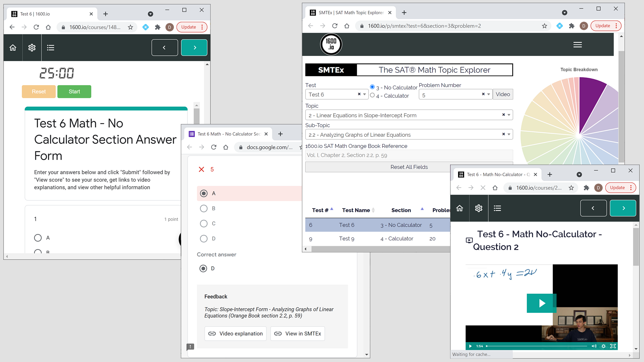Image resolution: width=644 pixels, height=362 pixels.
Task: Switch to SMTEx | SAT Math Topic Explorer tab
Action: point(351,12)
